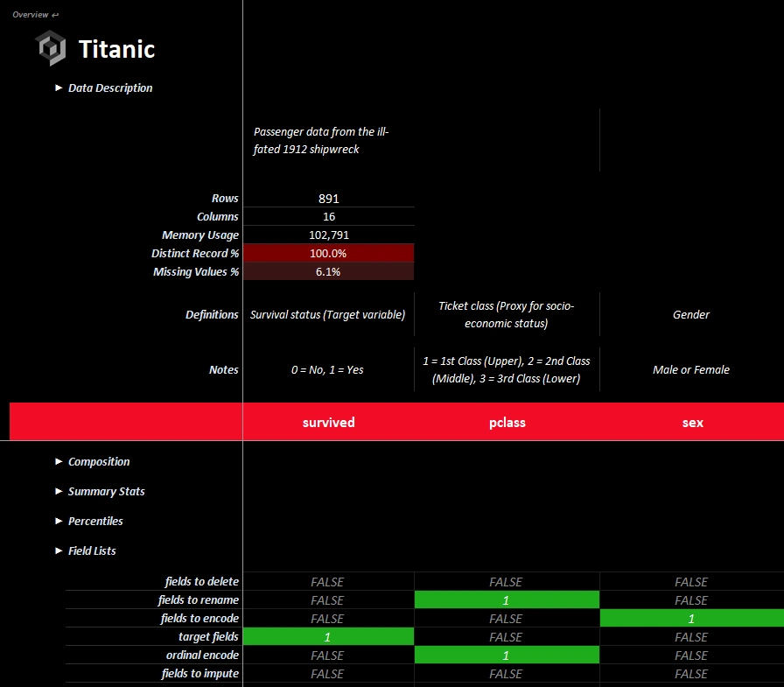Click the cube logo next to Titanic
Screen dimensions: 784x687
(x=52, y=48)
